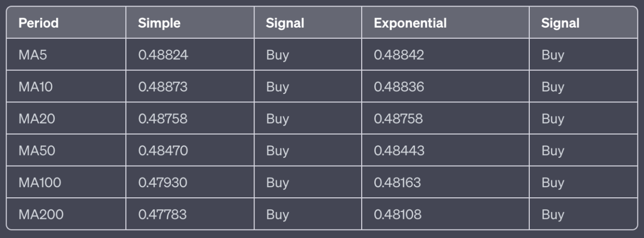Click simple value 0.47783
The height and width of the screenshot is (238, 644).
(162, 214)
